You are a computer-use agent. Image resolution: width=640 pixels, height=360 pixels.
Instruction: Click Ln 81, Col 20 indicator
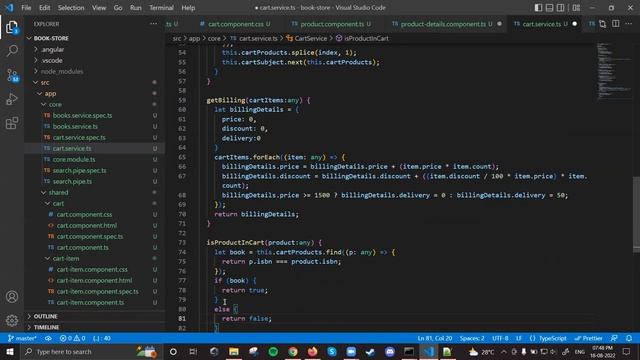point(435,338)
